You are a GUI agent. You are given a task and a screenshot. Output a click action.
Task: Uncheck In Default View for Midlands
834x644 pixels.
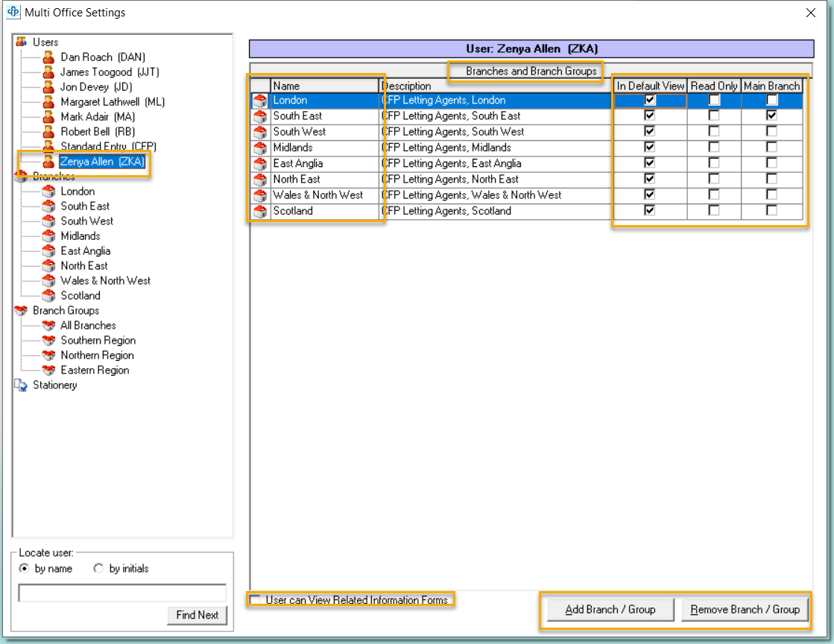point(649,147)
